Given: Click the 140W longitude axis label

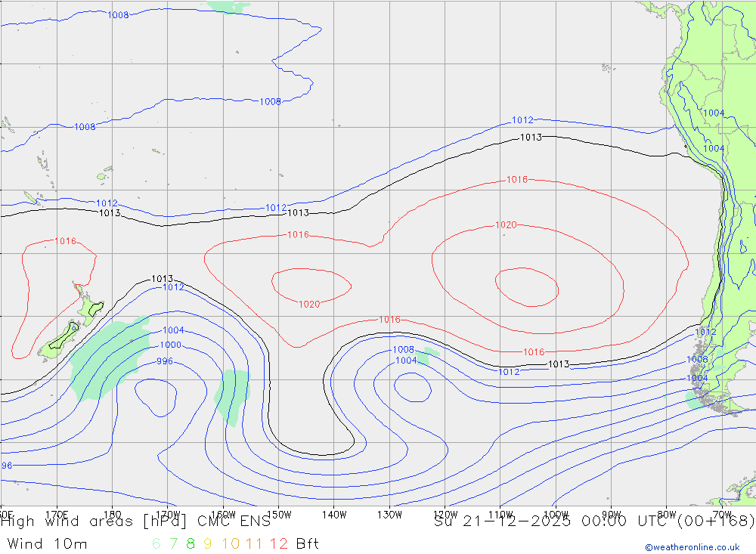Looking at the screenshot, I should (x=333, y=514).
